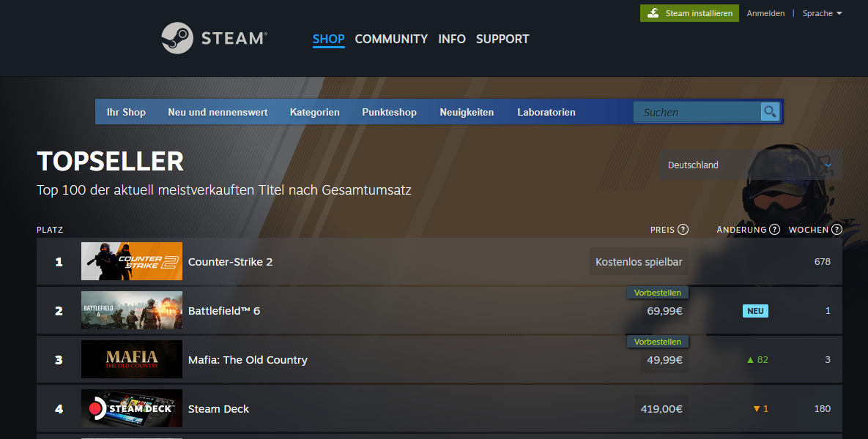Click the 69,99€ price of Battlefield 6
868x439 pixels.
pyautogui.click(x=665, y=311)
